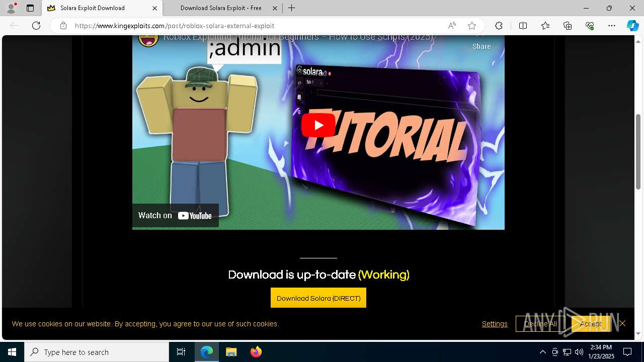Refresh the current page

tap(36, 26)
